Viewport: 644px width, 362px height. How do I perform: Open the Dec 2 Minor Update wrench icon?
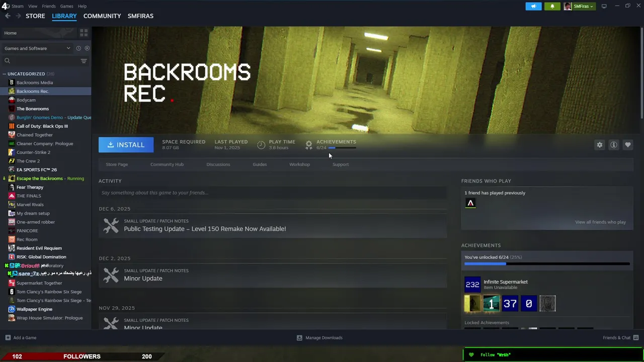click(111, 275)
